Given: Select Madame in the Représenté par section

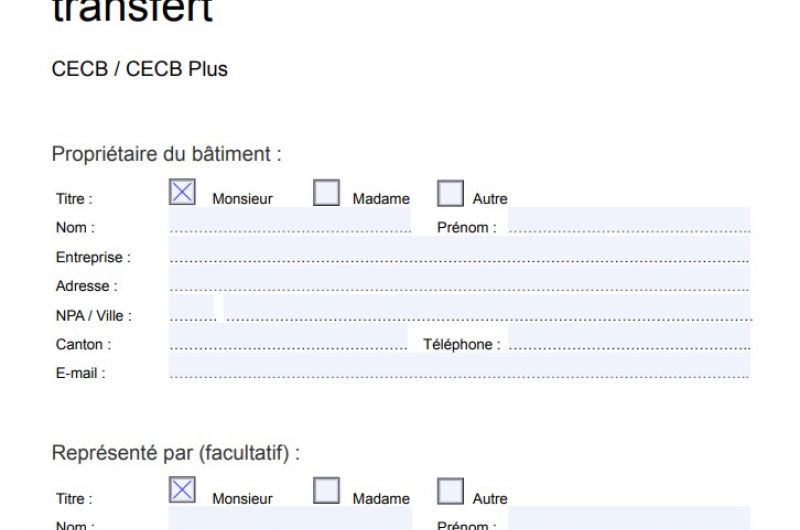Looking at the screenshot, I should [326, 491].
